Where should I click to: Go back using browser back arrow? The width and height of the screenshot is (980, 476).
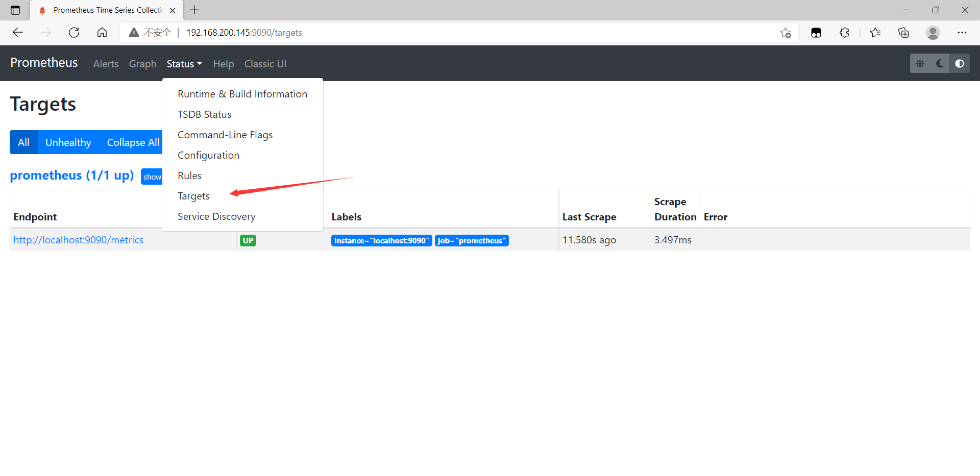tap(18, 33)
